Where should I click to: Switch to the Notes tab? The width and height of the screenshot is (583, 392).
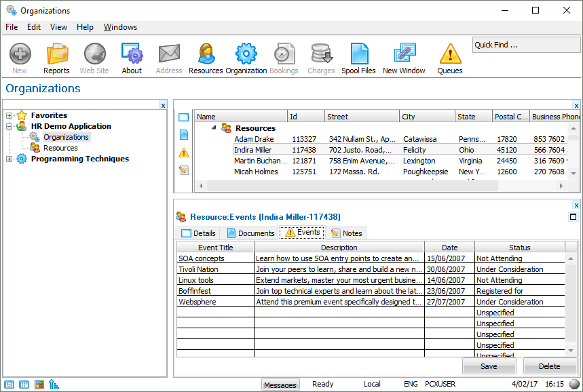pos(346,233)
